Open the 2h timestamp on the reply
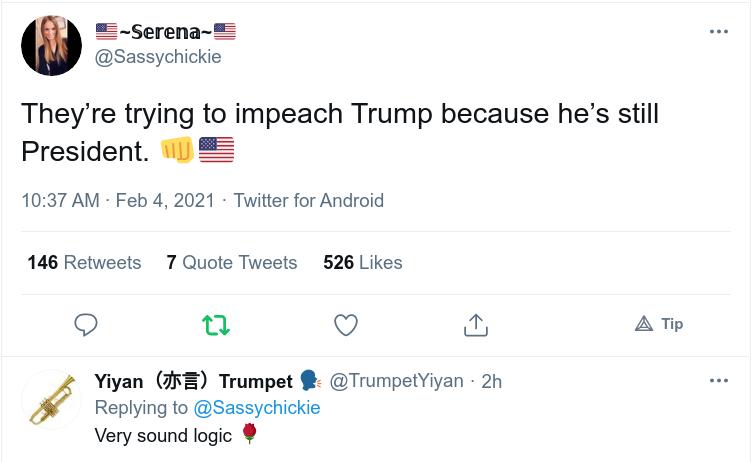 492,381
